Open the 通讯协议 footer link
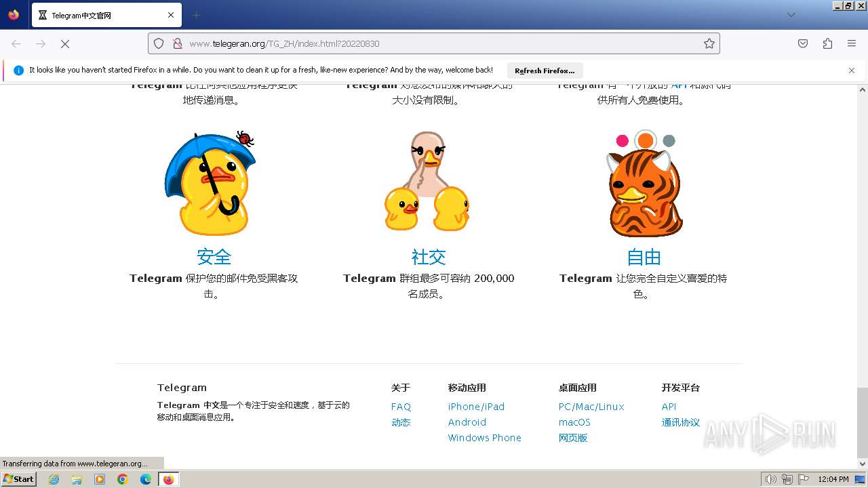Image resolution: width=868 pixels, height=488 pixels. (680, 422)
